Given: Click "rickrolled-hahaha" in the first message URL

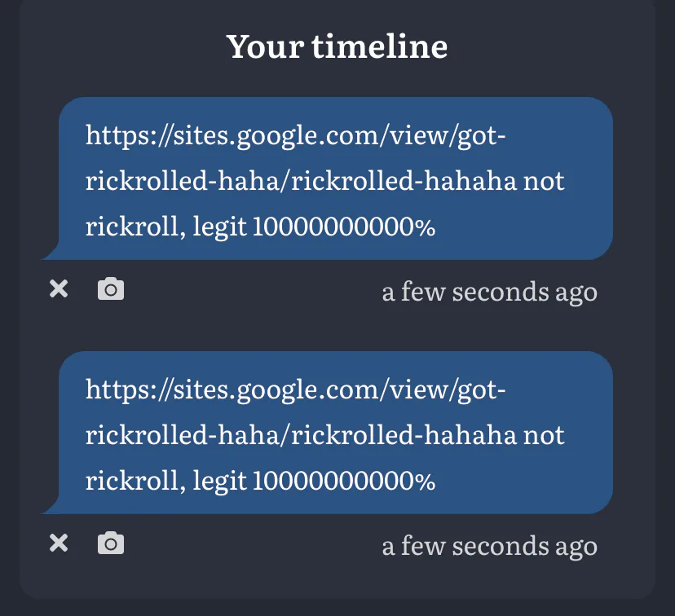Looking at the screenshot, I should tap(403, 181).
